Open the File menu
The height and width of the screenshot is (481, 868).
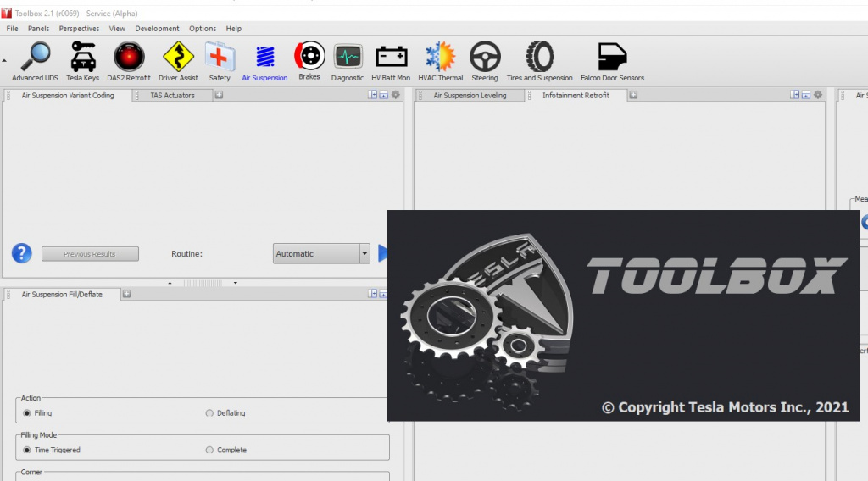point(12,29)
